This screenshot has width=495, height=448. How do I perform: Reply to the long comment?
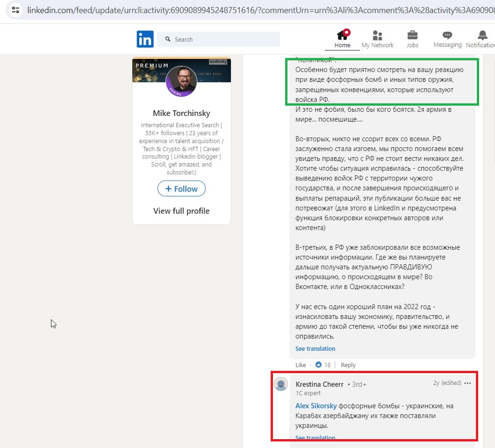348,365
